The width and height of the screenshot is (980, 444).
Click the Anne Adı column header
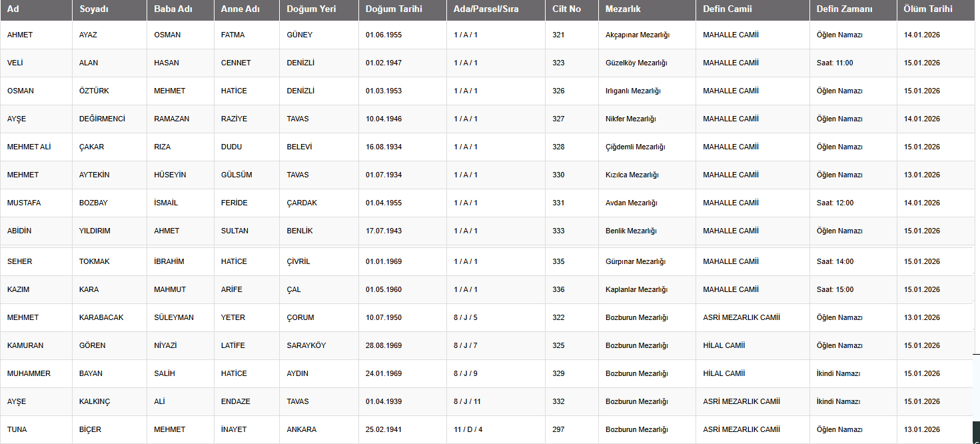pos(241,9)
